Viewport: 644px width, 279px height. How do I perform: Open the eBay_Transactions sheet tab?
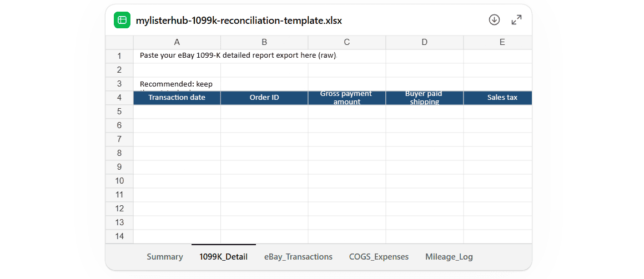tap(298, 257)
